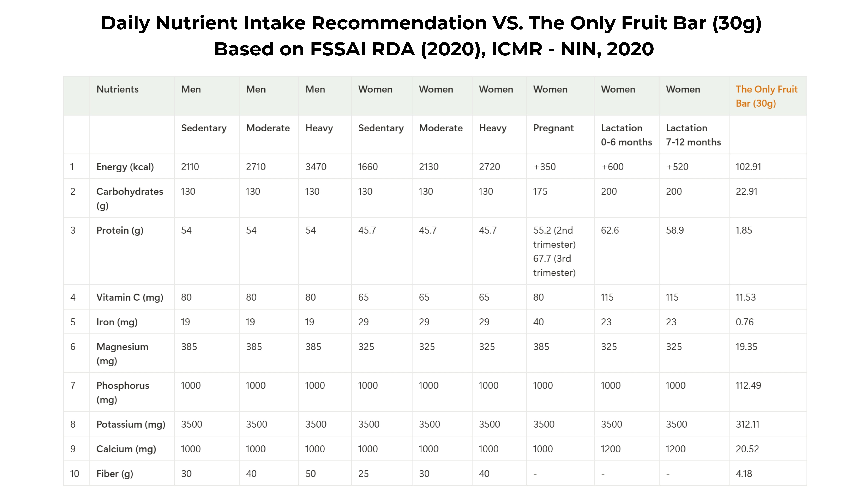The image size is (868, 488).
Task: Click the Lactation 7-12 months subheader
Action: click(x=693, y=135)
